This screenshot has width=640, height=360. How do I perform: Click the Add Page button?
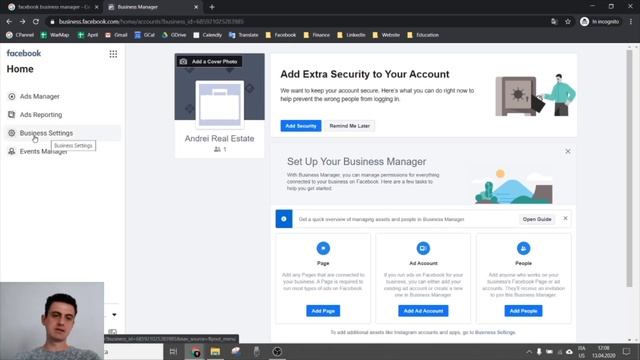point(323,311)
